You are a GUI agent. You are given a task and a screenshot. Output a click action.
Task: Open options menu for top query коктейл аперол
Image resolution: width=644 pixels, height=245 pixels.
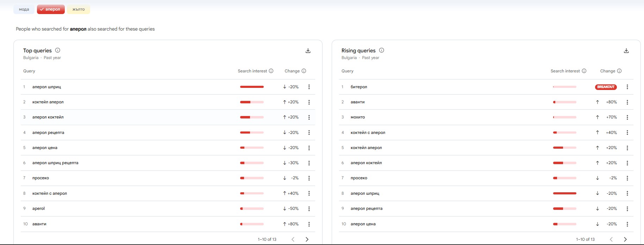point(309,102)
